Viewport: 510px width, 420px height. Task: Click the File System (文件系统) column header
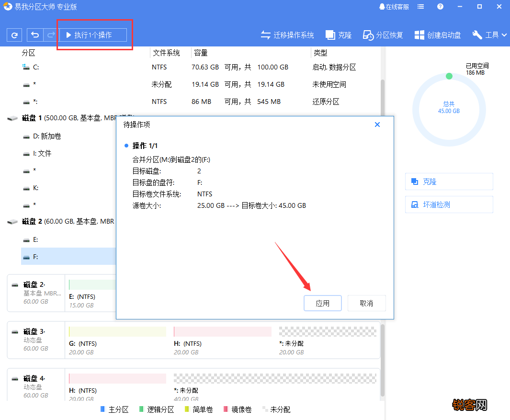pos(166,53)
